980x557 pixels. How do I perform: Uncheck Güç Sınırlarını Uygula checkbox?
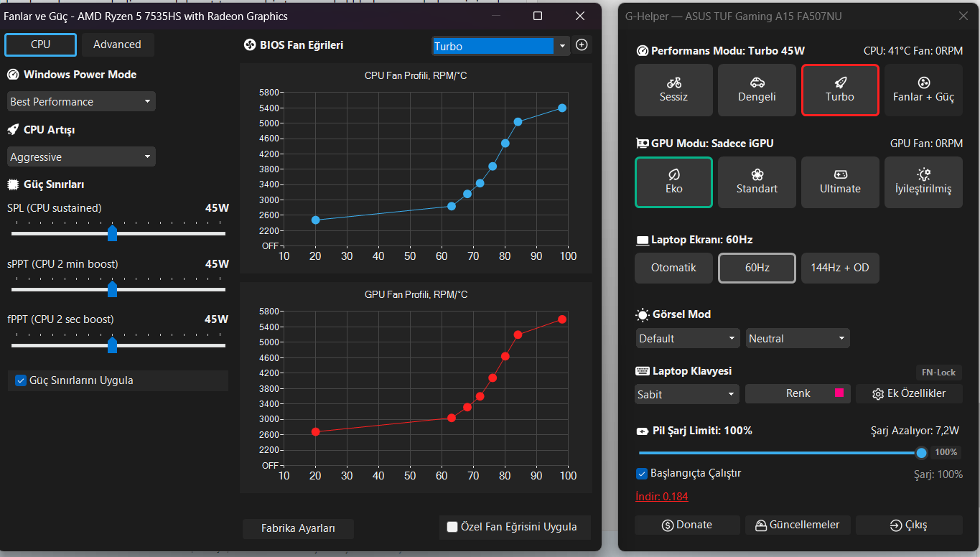coord(21,380)
